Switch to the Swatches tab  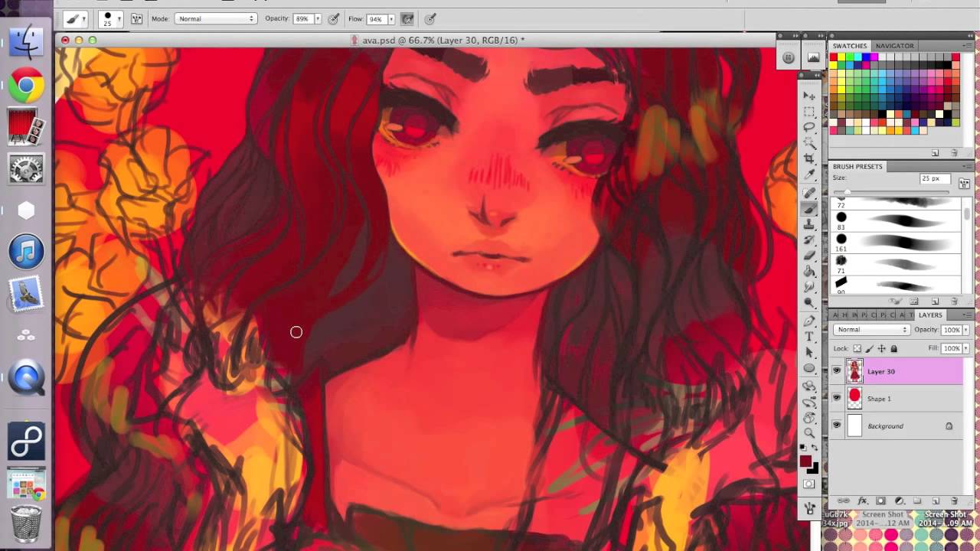tap(850, 46)
